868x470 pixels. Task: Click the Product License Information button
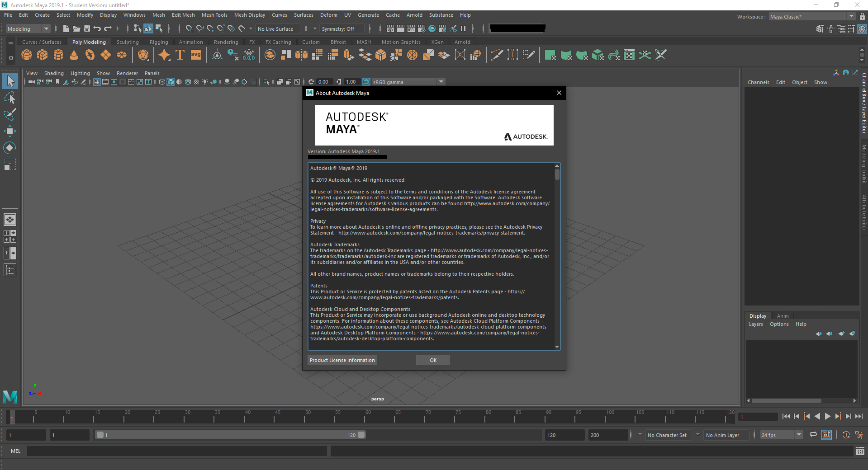click(342, 360)
